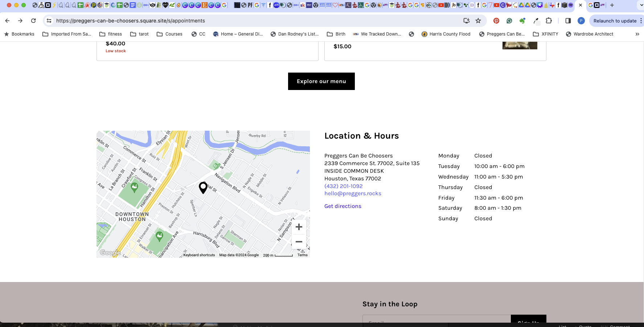This screenshot has width=644, height=327.
Task: Email hello@preggers.rocks link
Action: click(x=353, y=193)
